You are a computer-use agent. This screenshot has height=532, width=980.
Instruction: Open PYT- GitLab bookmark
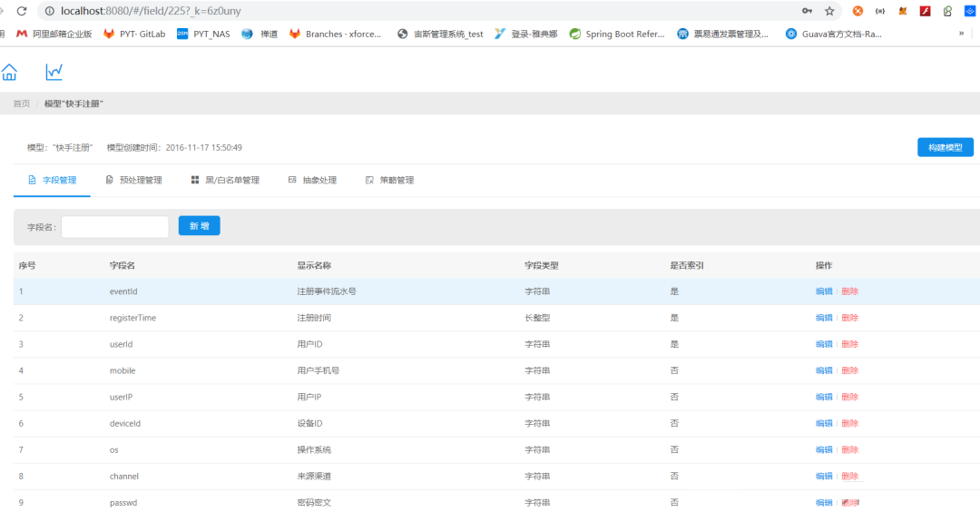click(x=134, y=34)
